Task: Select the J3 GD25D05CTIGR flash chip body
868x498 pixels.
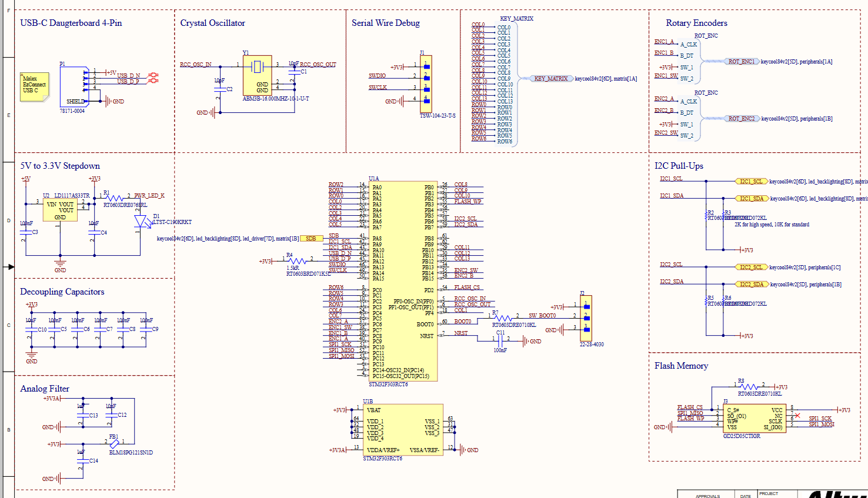Action: coord(755,419)
